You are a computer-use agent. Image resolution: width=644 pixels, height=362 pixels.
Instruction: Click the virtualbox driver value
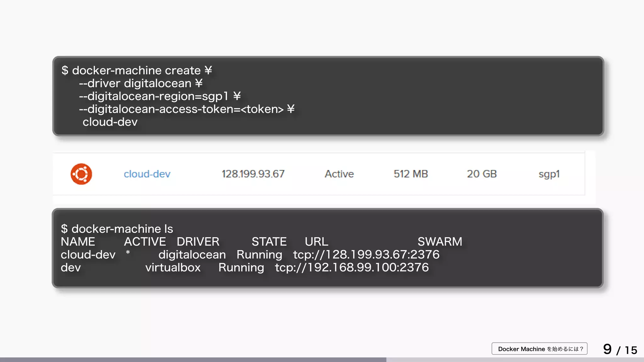click(173, 267)
